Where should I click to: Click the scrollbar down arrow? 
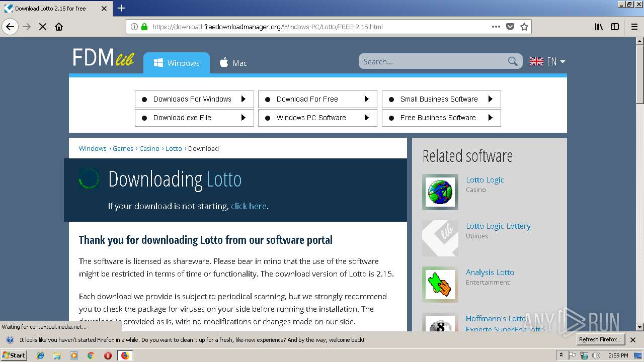tap(639, 327)
